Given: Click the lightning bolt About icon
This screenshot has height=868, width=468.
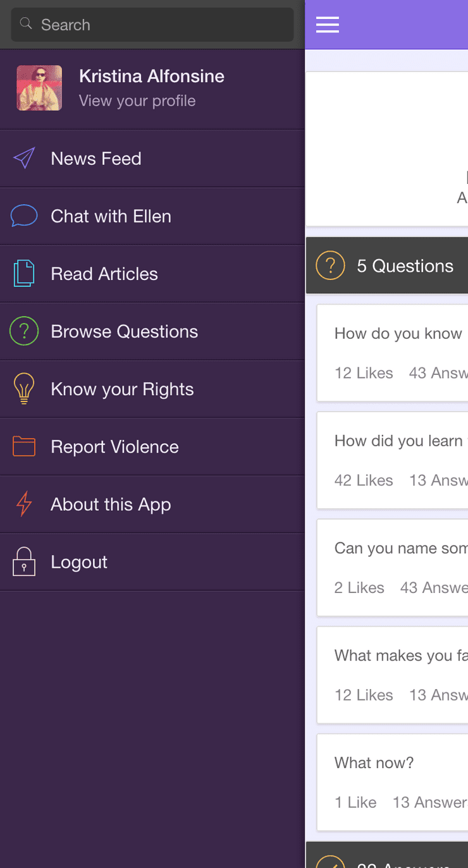Looking at the screenshot, I should click(24, 504).
